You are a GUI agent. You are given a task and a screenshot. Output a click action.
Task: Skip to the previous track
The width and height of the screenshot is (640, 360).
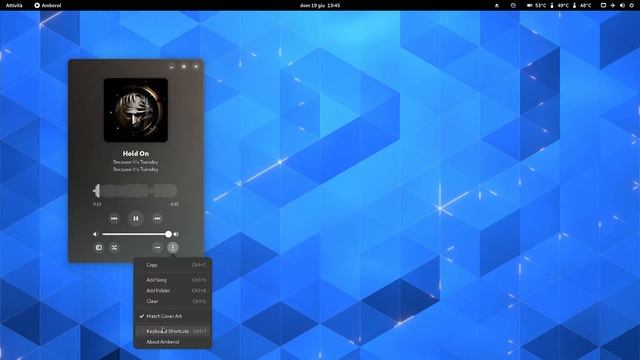pyautogui.click(x=114, y=218)
